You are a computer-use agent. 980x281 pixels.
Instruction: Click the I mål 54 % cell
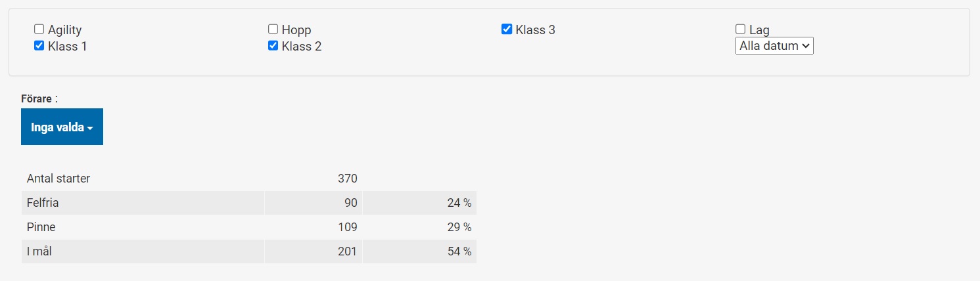pos(459,251)
